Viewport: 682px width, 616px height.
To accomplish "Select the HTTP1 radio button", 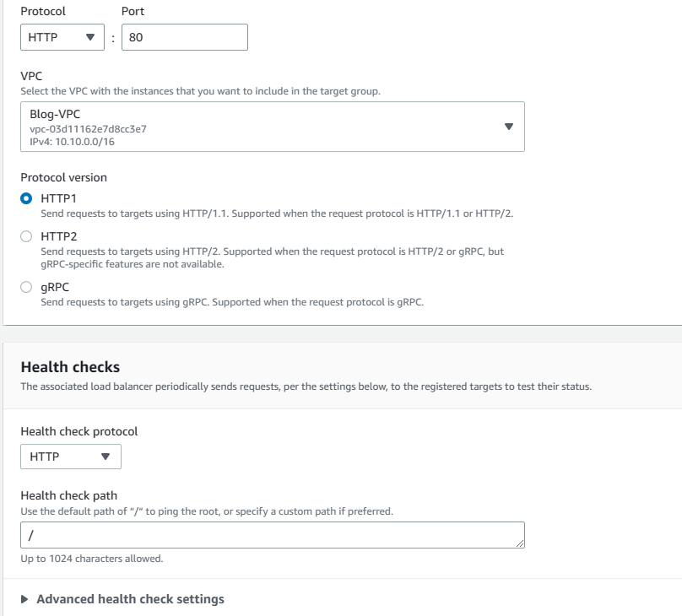I will (26, 198).
